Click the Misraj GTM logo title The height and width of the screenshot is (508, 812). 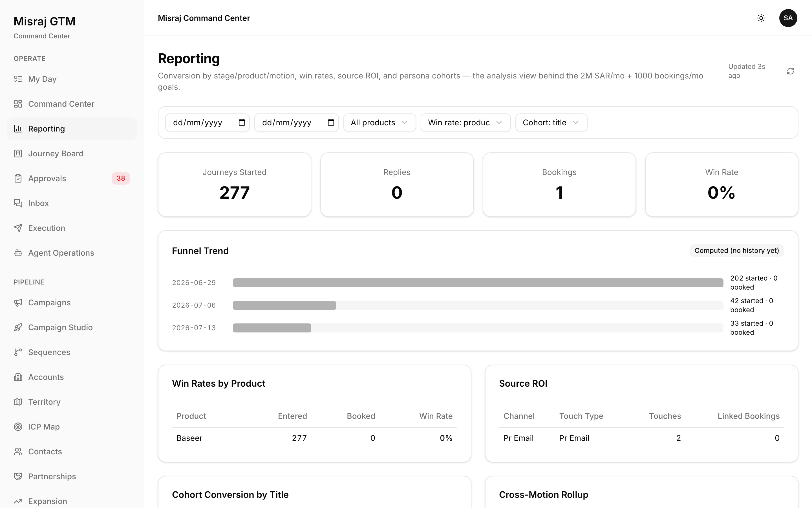44,21
